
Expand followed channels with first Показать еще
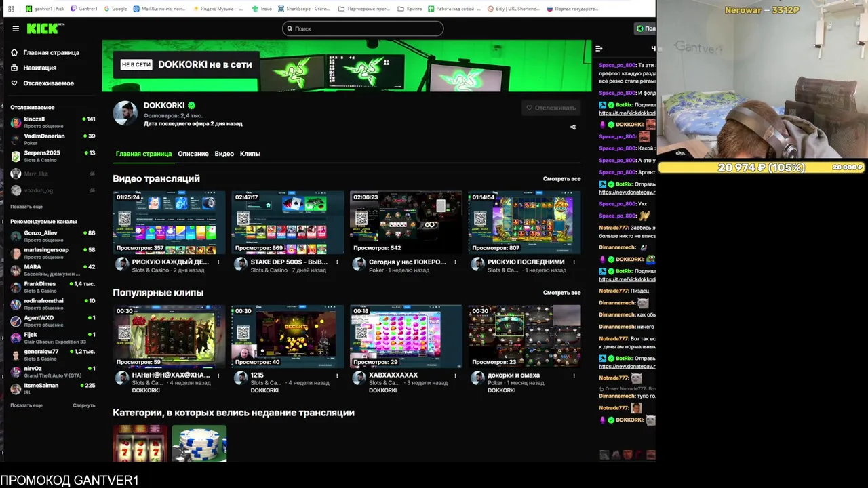[26, 207]
